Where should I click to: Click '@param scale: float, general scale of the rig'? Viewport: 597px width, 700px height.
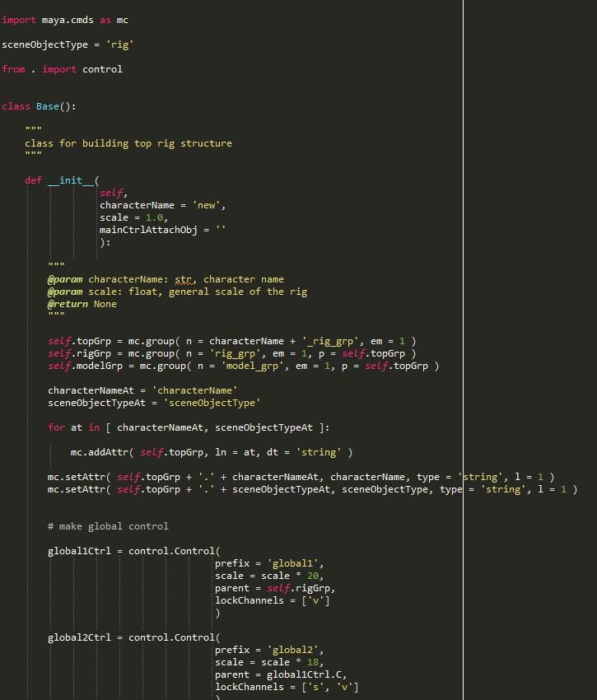(177, 292)
